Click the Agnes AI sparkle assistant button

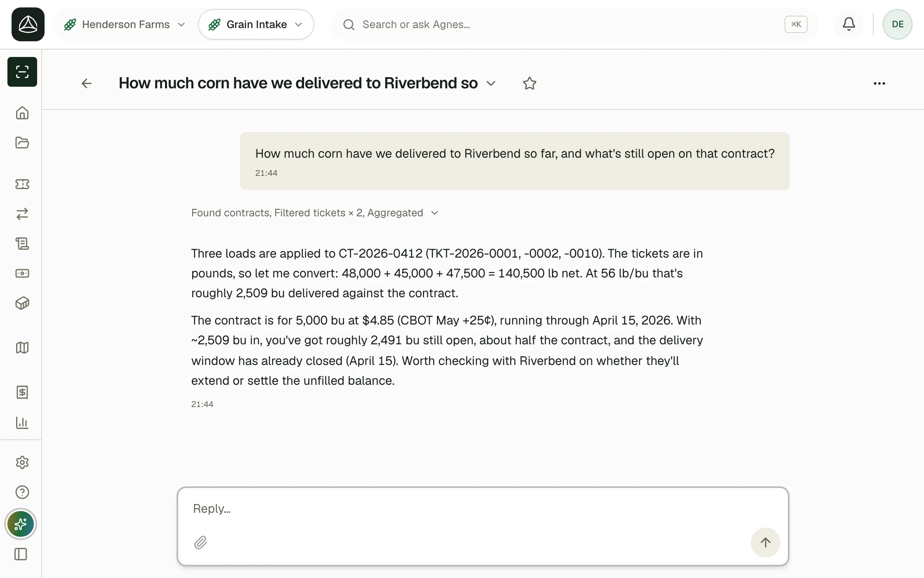pos(21,524)
